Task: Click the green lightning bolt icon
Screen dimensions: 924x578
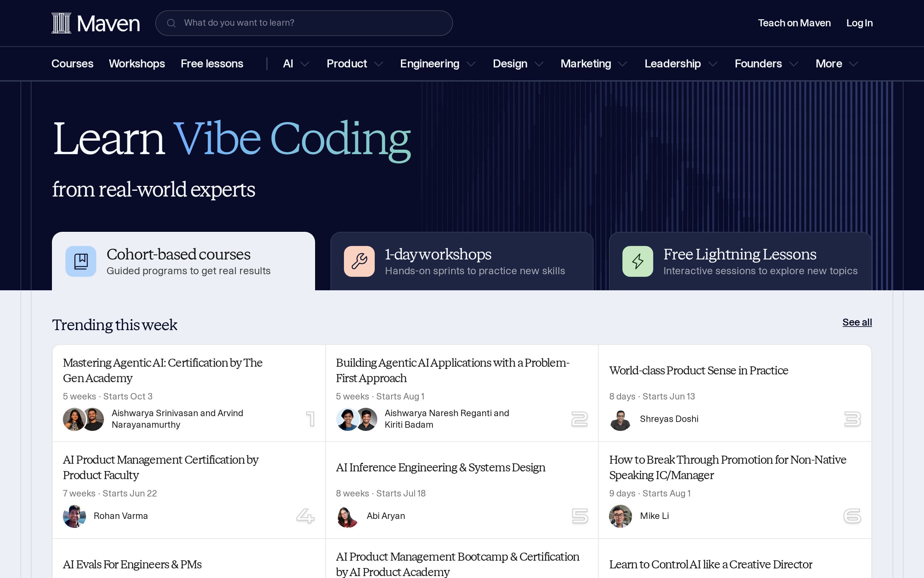Action: [637, 261]
